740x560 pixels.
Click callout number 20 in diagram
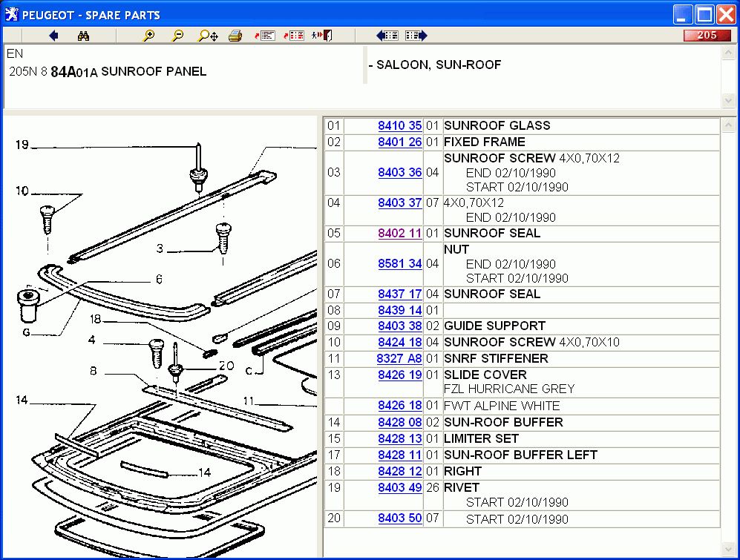226,366
